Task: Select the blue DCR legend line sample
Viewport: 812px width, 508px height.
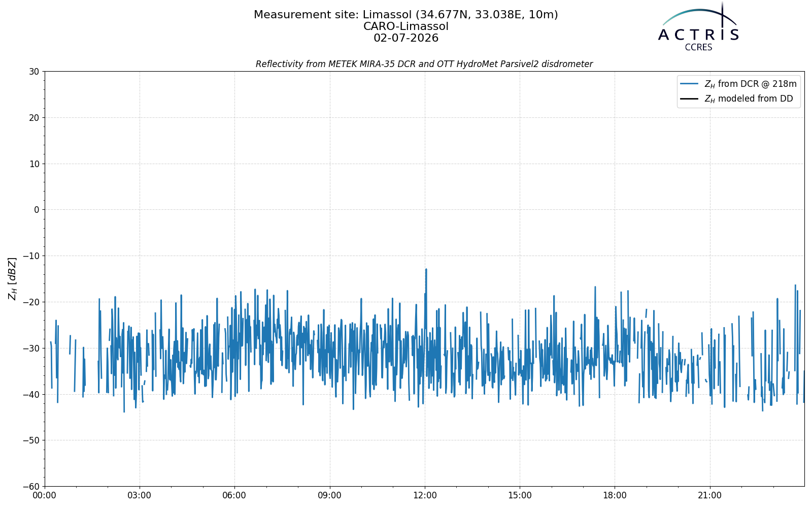Action: click(x=689, y=84)
